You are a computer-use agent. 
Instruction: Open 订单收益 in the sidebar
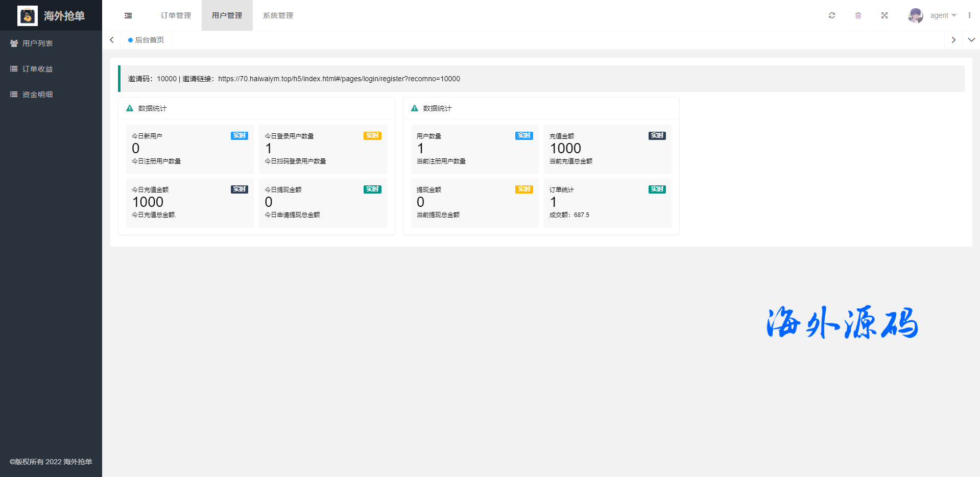click(37, 69)
